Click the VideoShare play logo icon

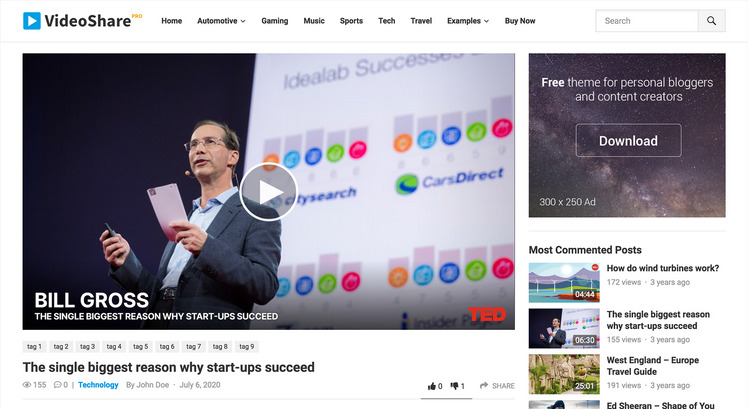(32, 21)
